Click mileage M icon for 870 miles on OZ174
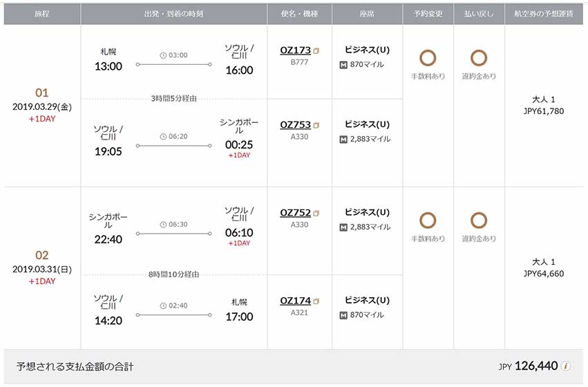Screen dimensions: 588x387 [x=343, y=315]
